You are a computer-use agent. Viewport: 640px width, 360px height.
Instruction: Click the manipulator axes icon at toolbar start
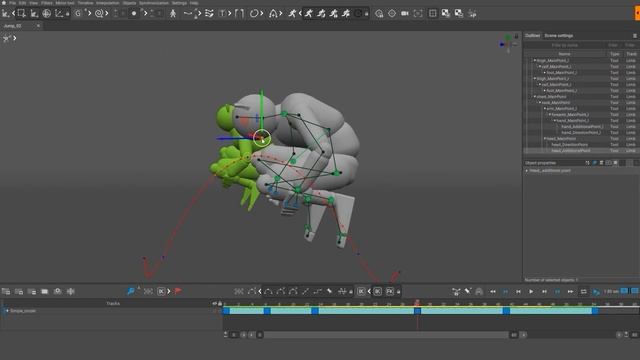coord(5,13)
